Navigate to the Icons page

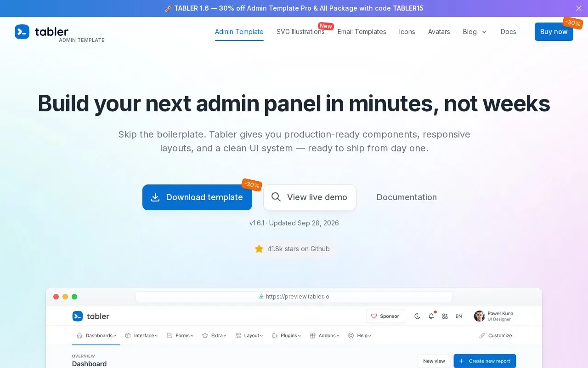click(x=407, y=32)
